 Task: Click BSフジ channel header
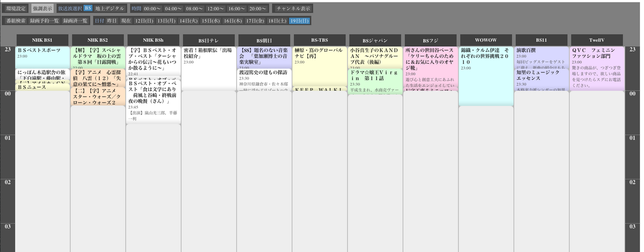pos(431,40)
